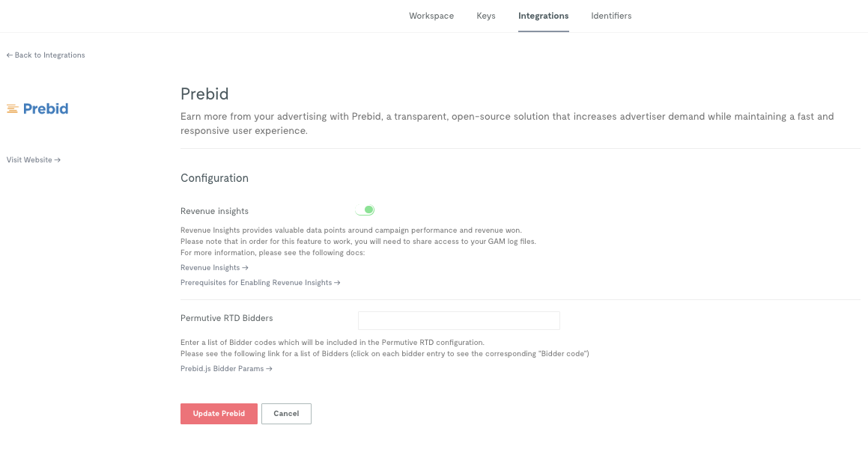Click the Permutive RTD Bidders label
The width and height of the screenshot is (868, 449).
226,319
